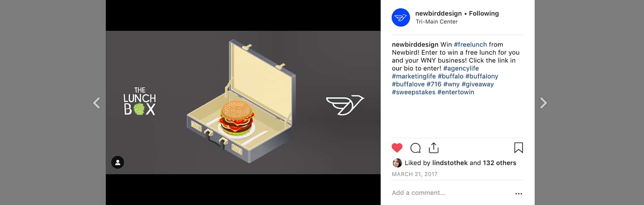The image size is (644, 205).
Task: Open liker's small profile picture
Action: [397, 163]
